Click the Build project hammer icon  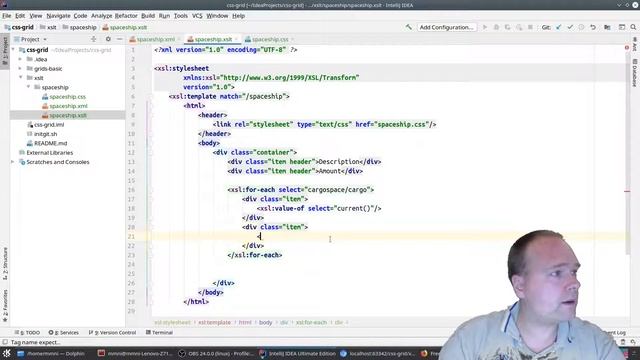408,27
